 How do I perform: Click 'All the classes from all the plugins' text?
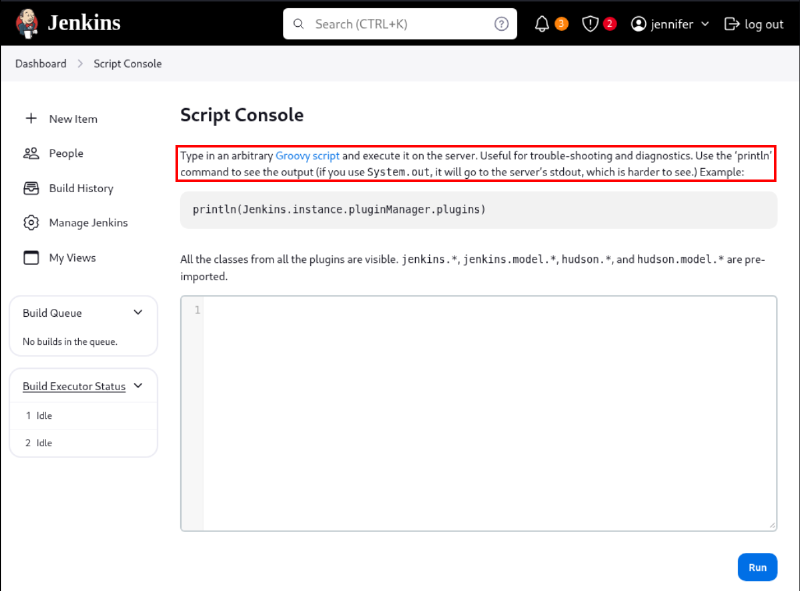click(x=289, y=259)
